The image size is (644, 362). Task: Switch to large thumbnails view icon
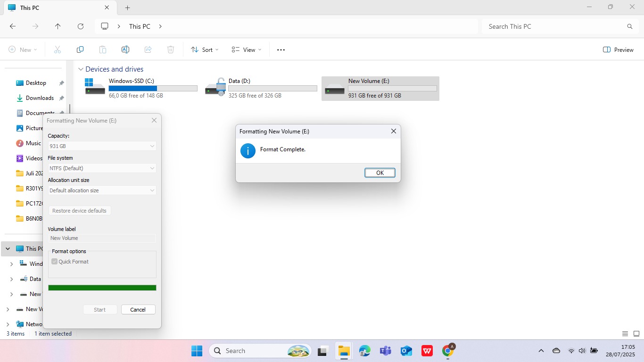[636, 334]
